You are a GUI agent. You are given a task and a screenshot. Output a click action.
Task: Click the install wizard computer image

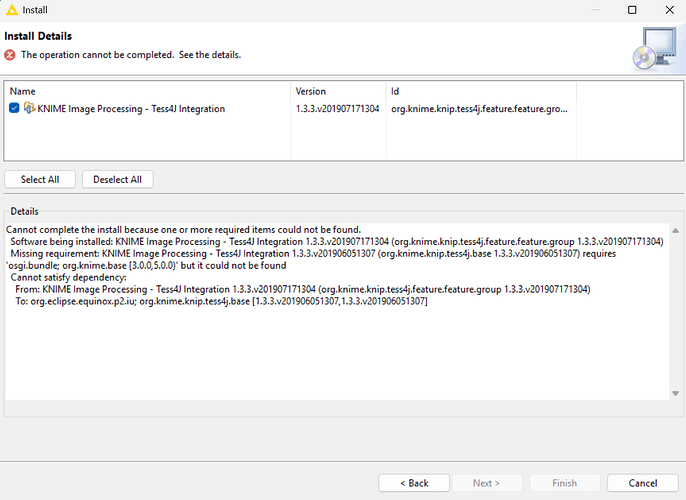click(655, 49)
